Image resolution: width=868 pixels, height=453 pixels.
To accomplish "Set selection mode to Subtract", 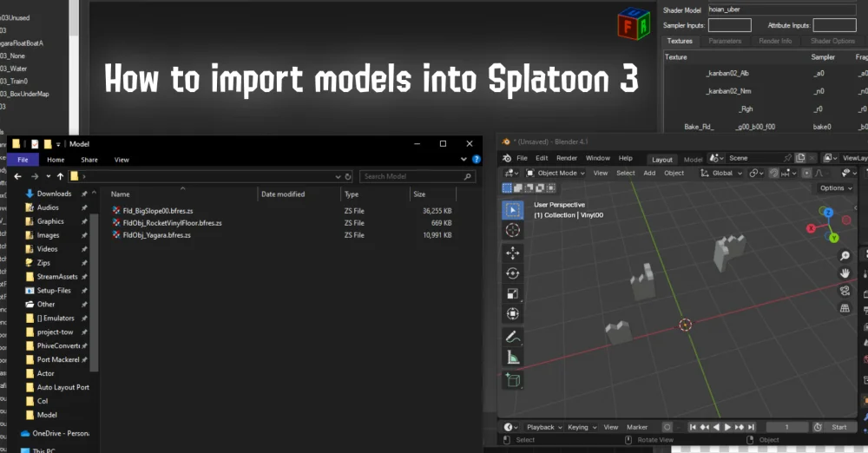I will 529,188.
